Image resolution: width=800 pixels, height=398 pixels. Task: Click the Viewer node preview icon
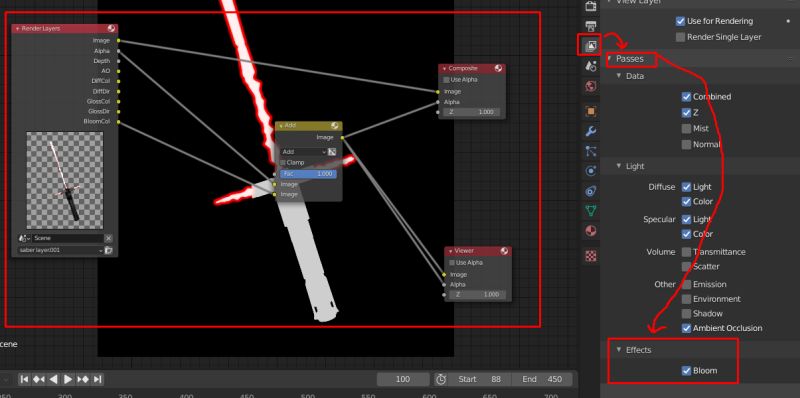tap(504, 251)
